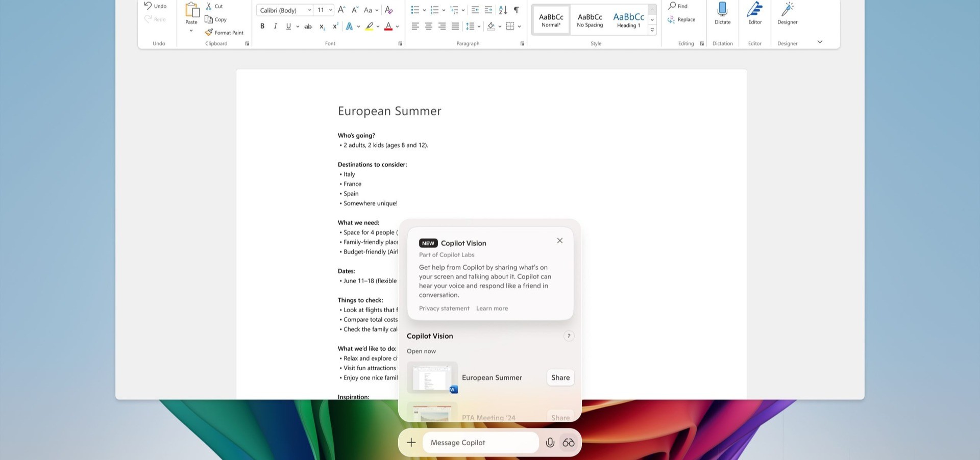This screenshot has width=980, height=460.
Task: Click the Copilot Vision glasses icon
Action: pyautogui.click(x=568, y=443)
